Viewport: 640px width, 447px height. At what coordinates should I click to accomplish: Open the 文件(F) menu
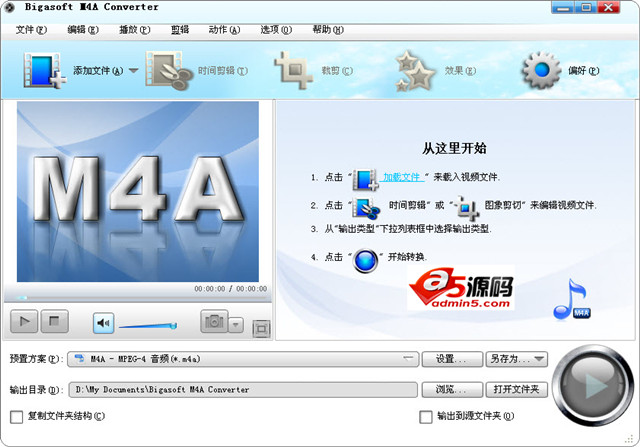(x=31, y=30)
